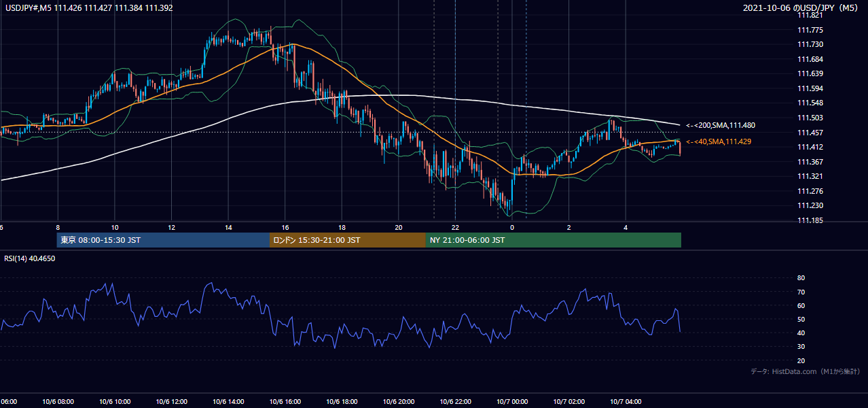Click the 10/6 12:00 time axis label

point(171,402)
